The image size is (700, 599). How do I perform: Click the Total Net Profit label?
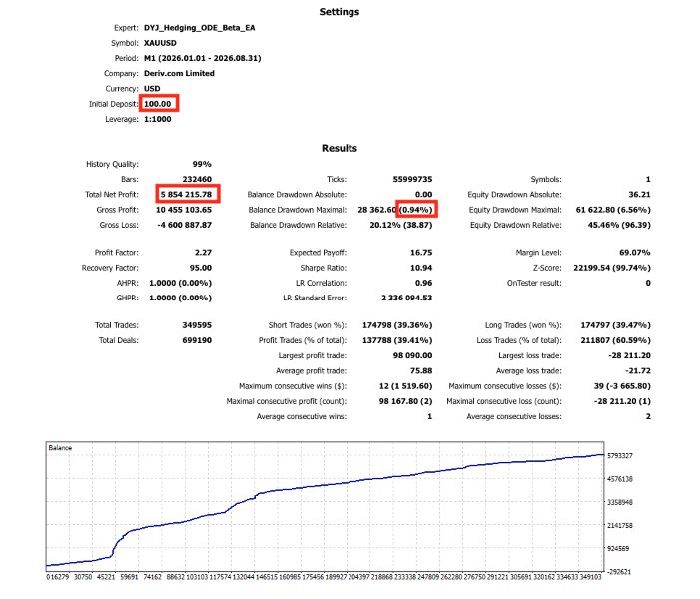[112, 194]
